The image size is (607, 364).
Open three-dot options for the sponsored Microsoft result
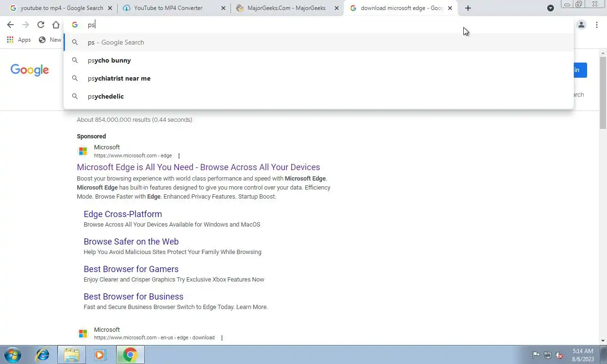(x=179, y=156)
